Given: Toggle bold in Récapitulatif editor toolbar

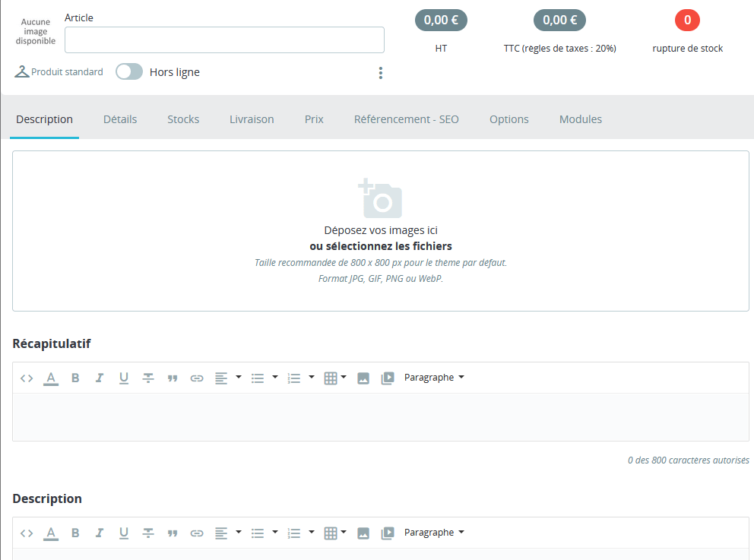Looking at the screenshot, I should (75, 378).
